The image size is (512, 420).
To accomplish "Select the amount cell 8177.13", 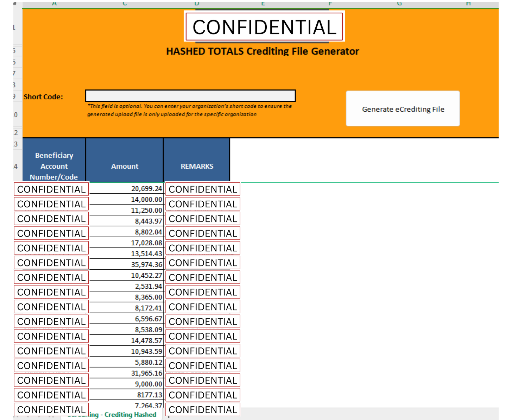I will [127, 395].
